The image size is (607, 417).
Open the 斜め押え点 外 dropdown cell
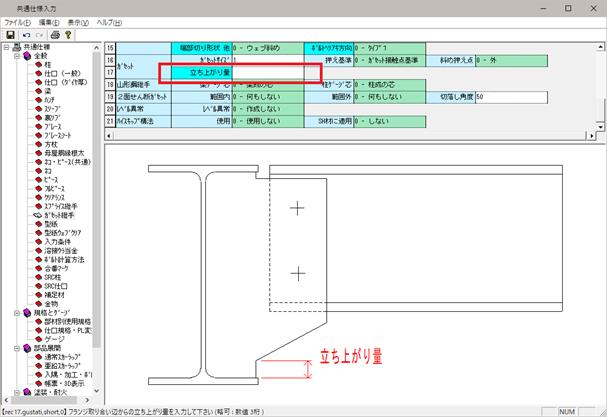pos(511,60)
